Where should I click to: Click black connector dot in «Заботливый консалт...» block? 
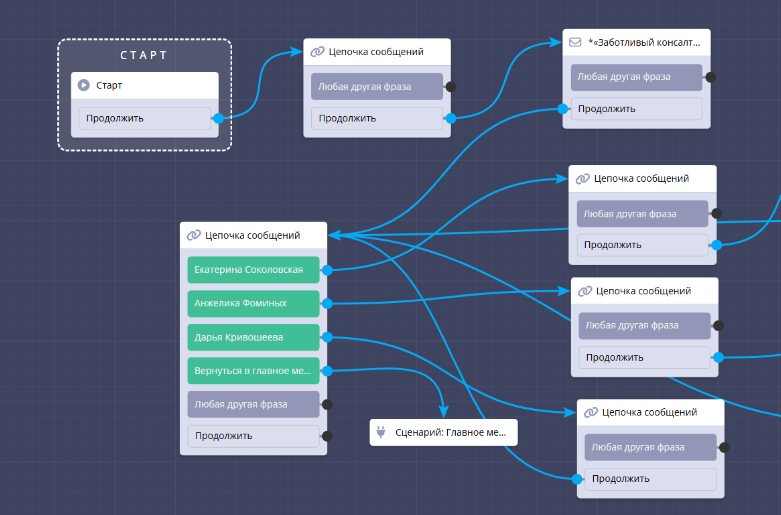click(710, 76)
